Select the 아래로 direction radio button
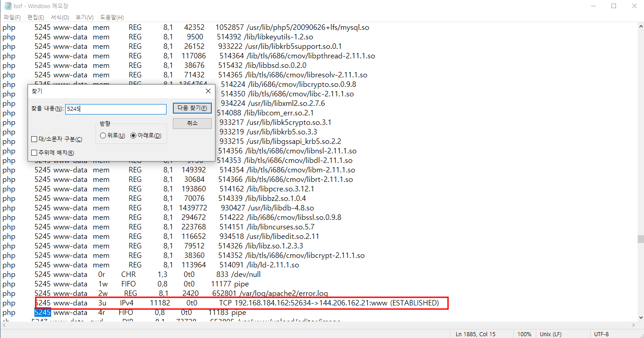644x338 pixels. point(146,136)
